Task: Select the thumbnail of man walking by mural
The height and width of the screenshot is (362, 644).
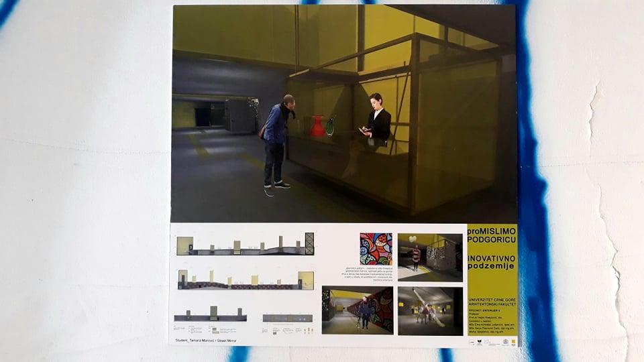Action: (358, 310)
